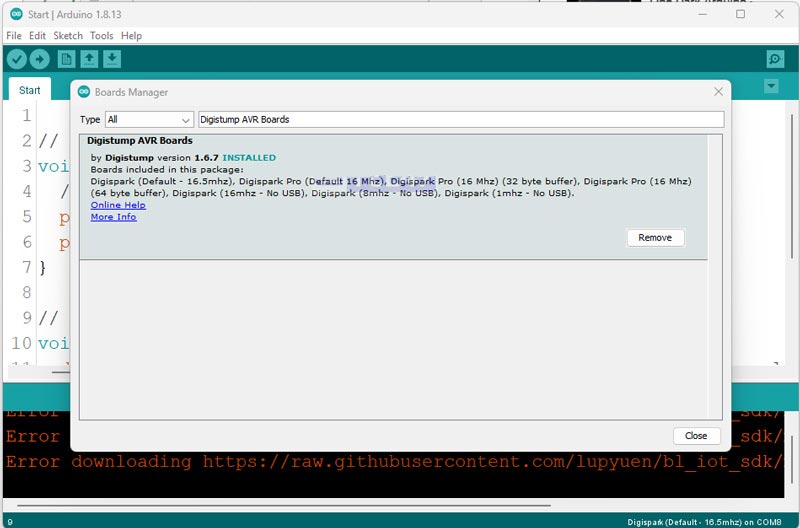Image resolution: width=800 pixels, height=528 pixels.
Task: Click the version 1.6.7 text
Action: [x=187, y=158]
